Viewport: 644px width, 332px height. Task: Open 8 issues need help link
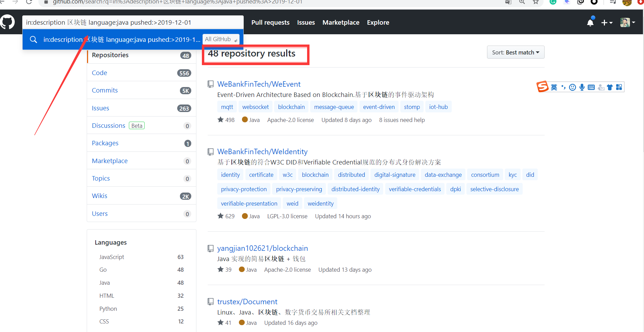(x=402, y=120)
